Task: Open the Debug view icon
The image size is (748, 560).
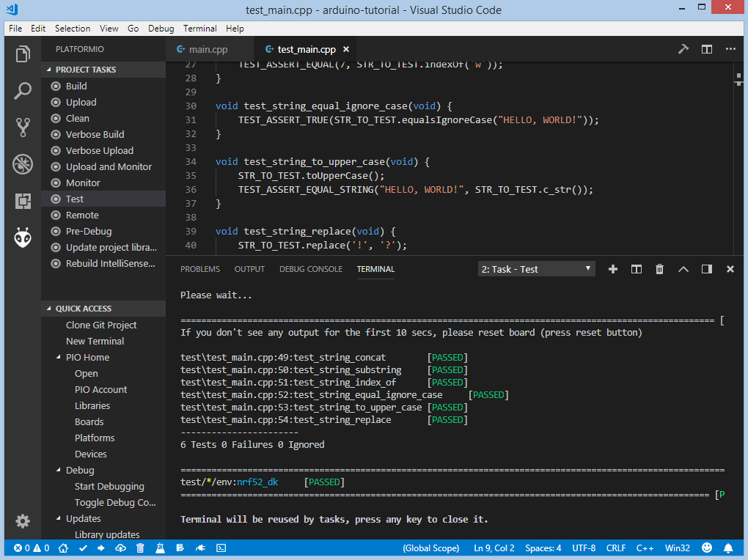Action: coord(23,164)
